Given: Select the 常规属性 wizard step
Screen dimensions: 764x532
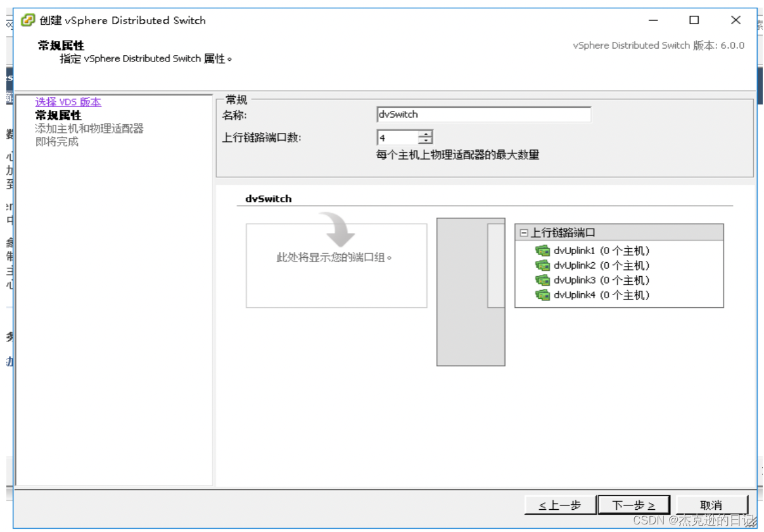Looking at the screenshot, I should 58,115.
